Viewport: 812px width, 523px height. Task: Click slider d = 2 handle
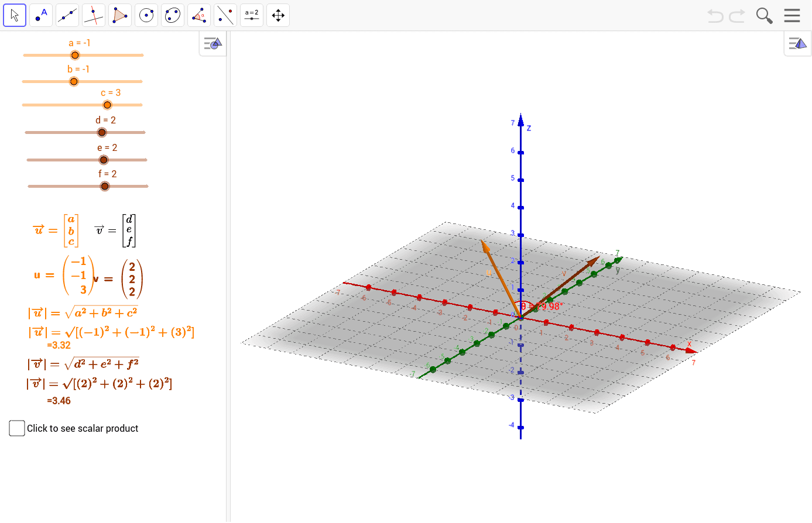click(x=102, y=132)
